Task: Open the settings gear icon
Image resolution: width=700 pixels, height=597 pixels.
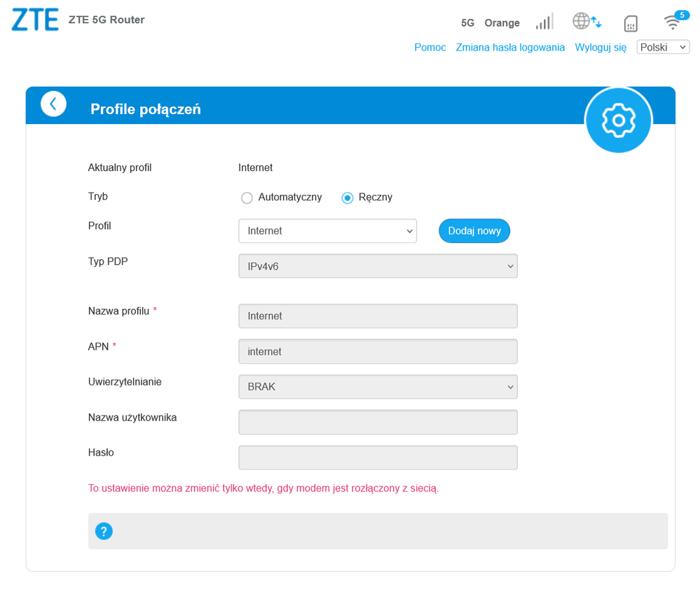Action: [618, 120]
